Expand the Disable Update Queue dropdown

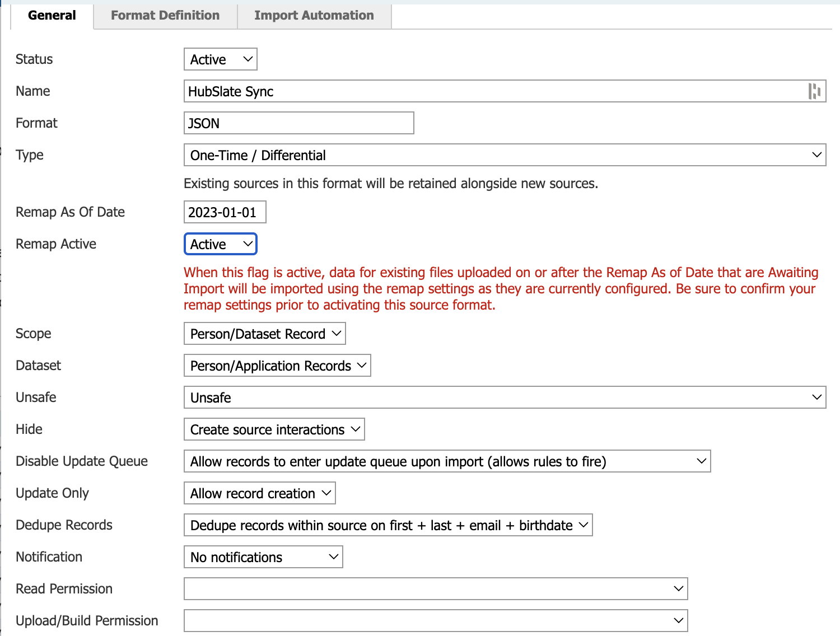447,461
